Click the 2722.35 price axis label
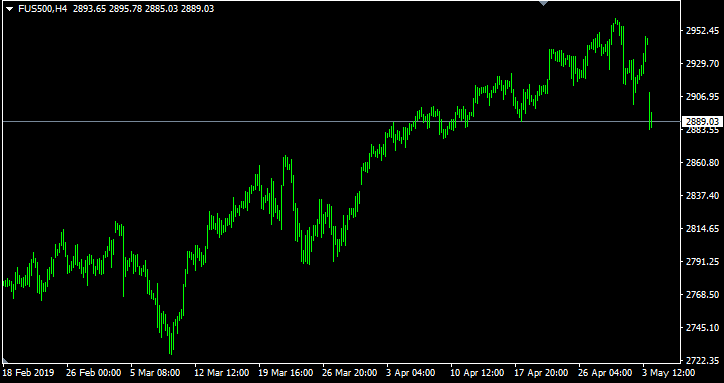724x383 pixels. click(x=702, y=360)
